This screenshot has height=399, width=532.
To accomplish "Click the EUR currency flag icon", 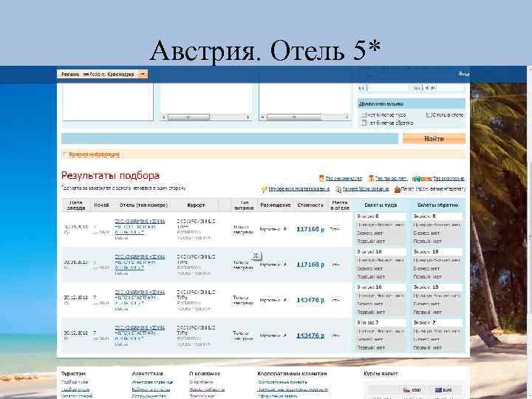I will [438, 390].
